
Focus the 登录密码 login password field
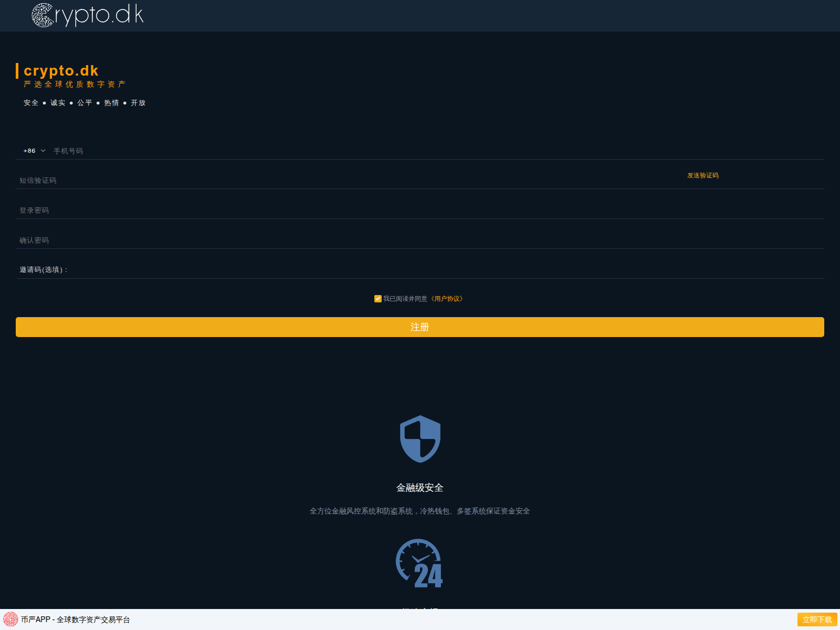coord(420,210)
